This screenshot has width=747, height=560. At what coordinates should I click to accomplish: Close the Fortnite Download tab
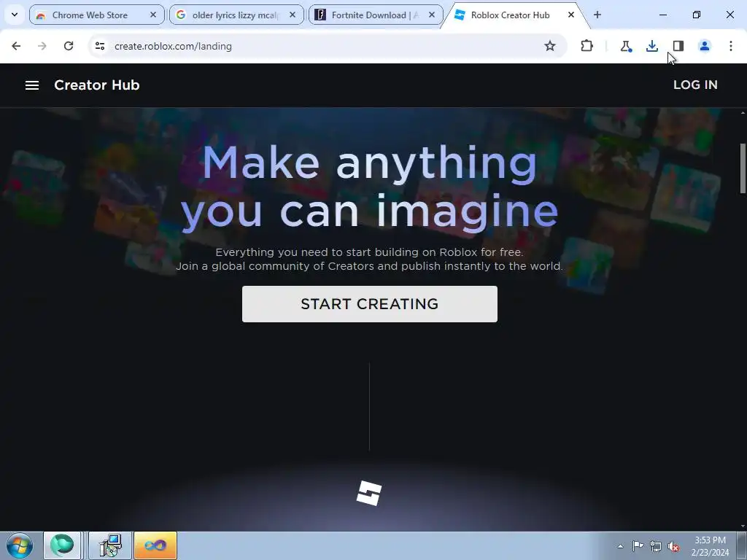tap(432, 15)
